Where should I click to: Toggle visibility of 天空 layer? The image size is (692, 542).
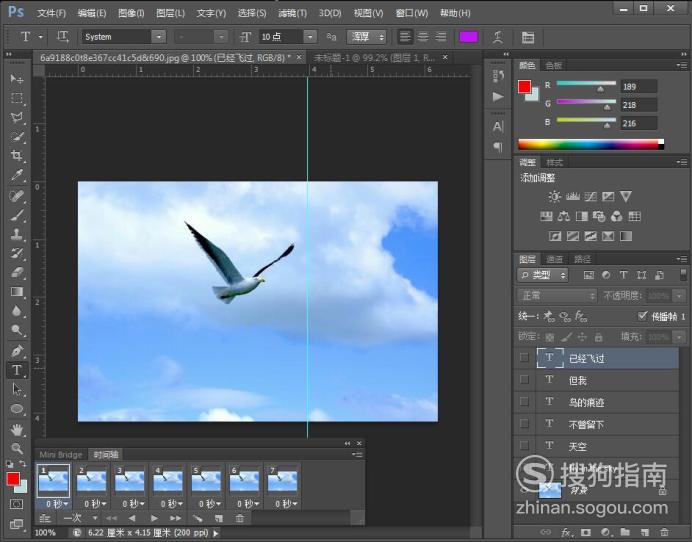(x=524, y=445)
